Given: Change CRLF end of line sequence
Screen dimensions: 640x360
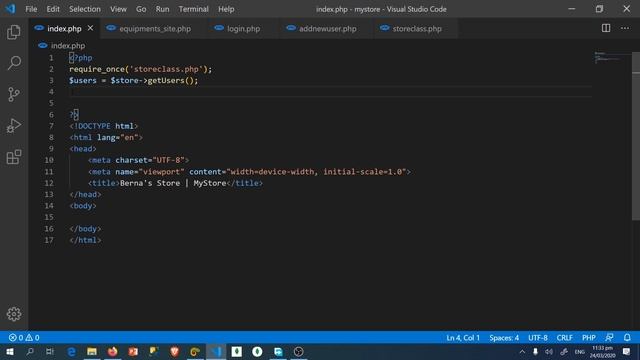Looking at the screenshot, I should point(564,338).
